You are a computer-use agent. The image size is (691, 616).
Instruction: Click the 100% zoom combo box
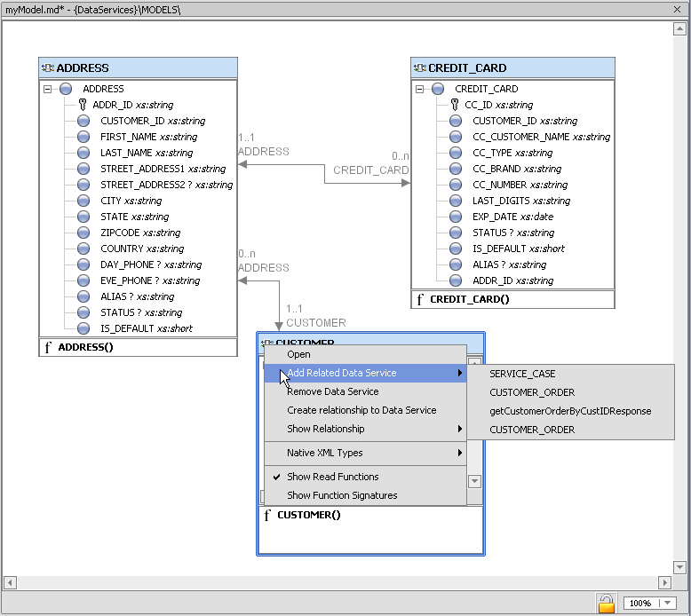649,603
